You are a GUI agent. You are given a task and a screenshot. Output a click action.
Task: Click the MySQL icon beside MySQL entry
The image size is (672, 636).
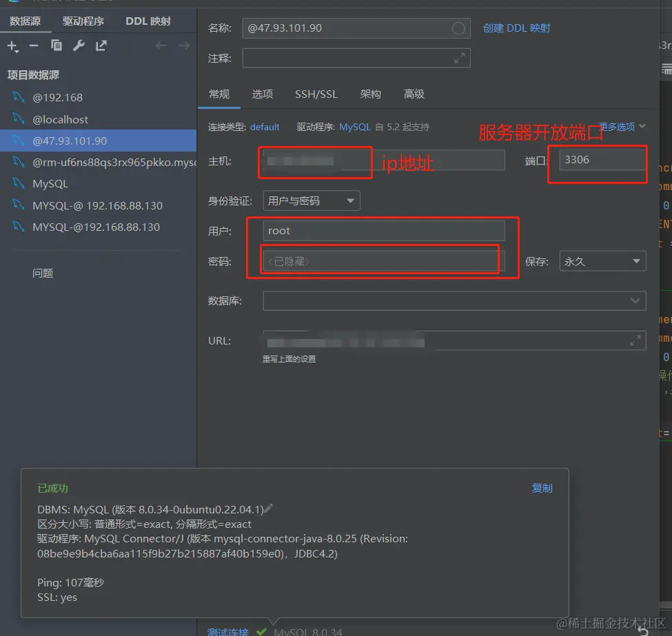(x=18, y=183)
